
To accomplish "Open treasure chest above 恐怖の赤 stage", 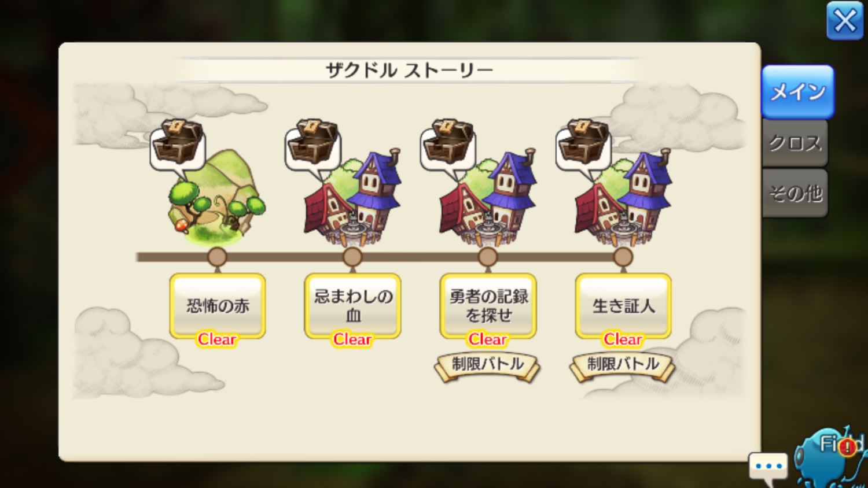I will pyautogui.click(x=178, y=145).
